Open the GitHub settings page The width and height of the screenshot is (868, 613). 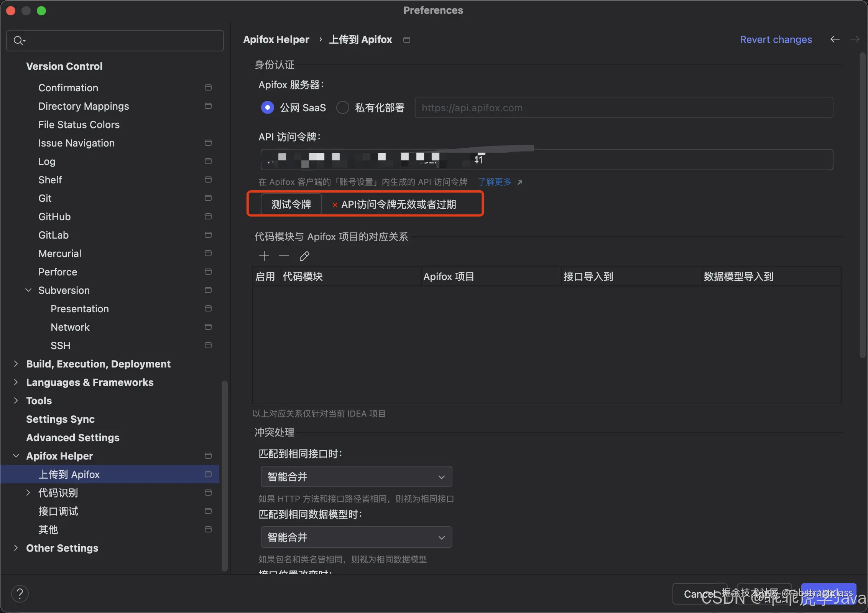click(54, 216)
